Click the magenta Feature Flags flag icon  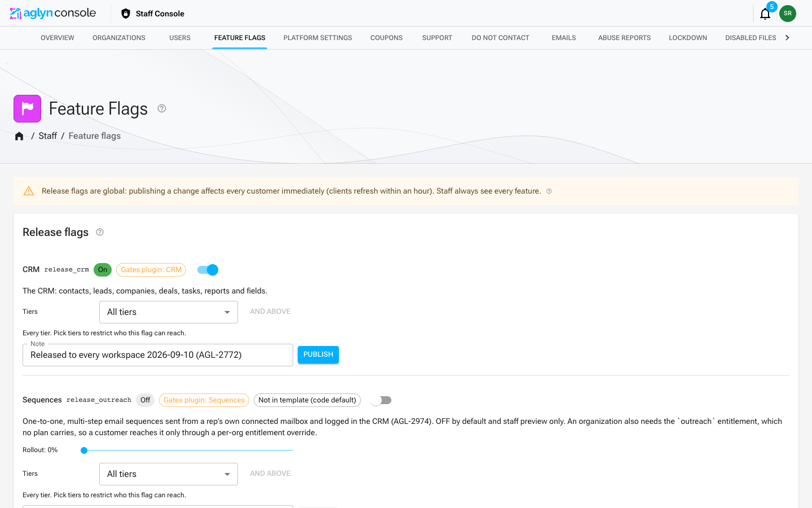[x=28, y=108]
